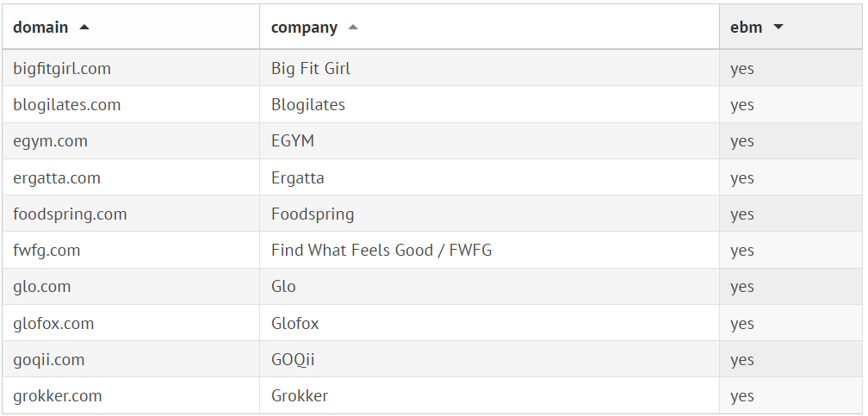This screenshot has height=416, width=868.
Task: Click the egym.com domain cell
Action: click(50, 141)
